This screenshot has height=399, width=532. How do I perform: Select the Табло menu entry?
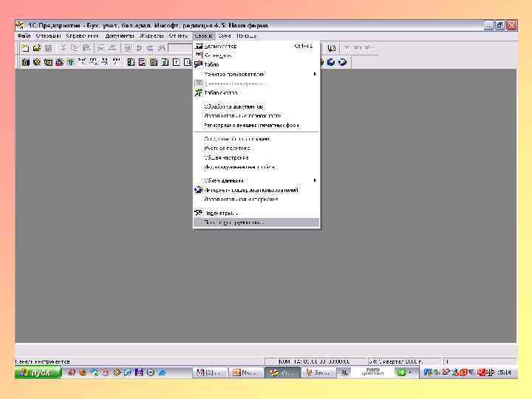coord(256,64)
